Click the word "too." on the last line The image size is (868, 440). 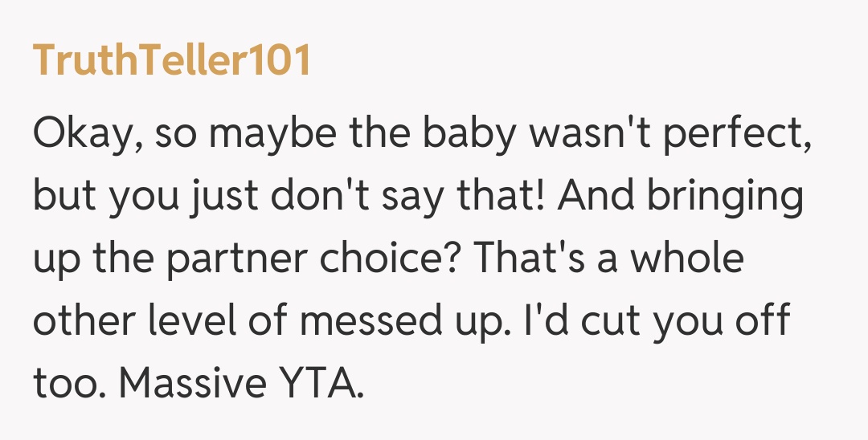pos(68,384)
